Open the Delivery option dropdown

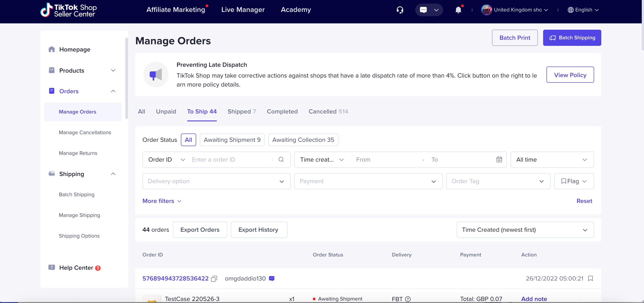(216, 181)
